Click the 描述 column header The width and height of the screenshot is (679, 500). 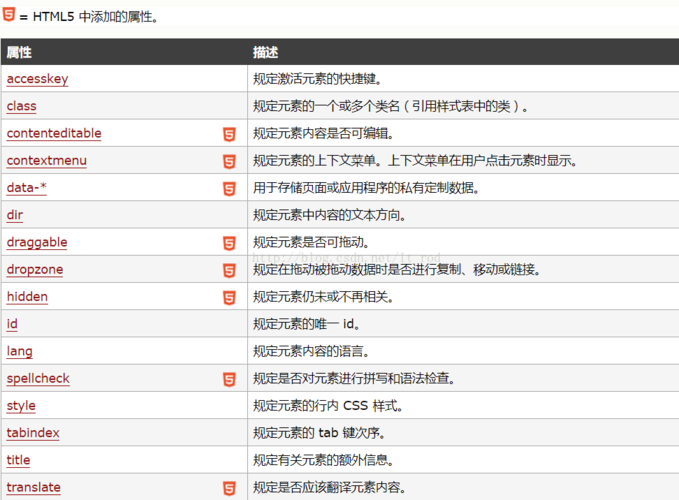tap(265, 52)
